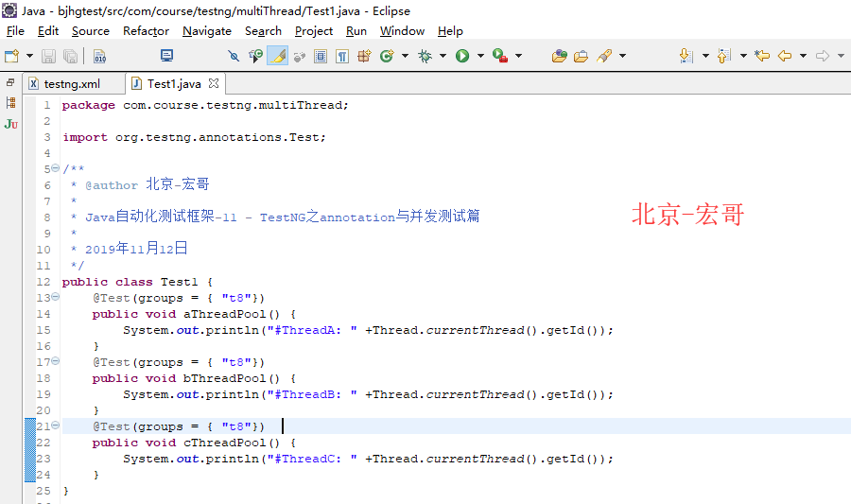Click the green Run button
The image size is (851, 504).
(462, 56)
